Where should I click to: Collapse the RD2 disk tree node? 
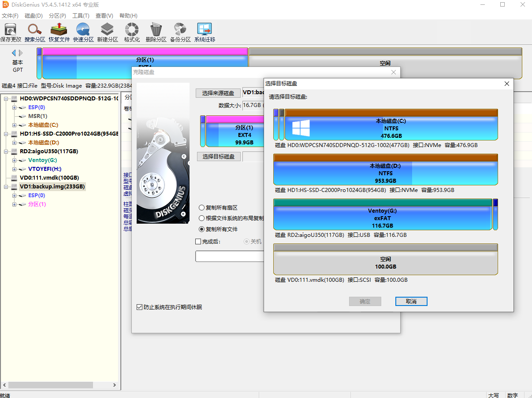(x=6, y=151)
